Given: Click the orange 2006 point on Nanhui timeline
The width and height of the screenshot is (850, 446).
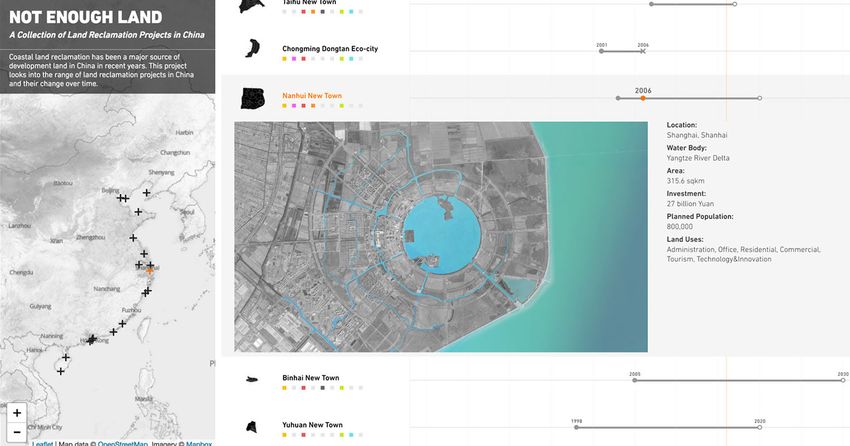Looking at the screenshot, I should (x=643, y=98).
